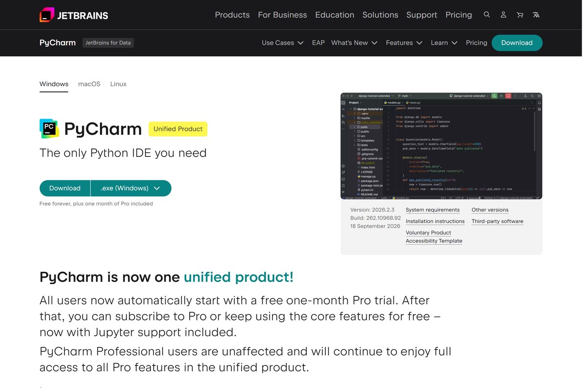Expand the What's New dropdown
Image resolution: width=588 pixels, height=388 pixels.
tap(354, 43)
